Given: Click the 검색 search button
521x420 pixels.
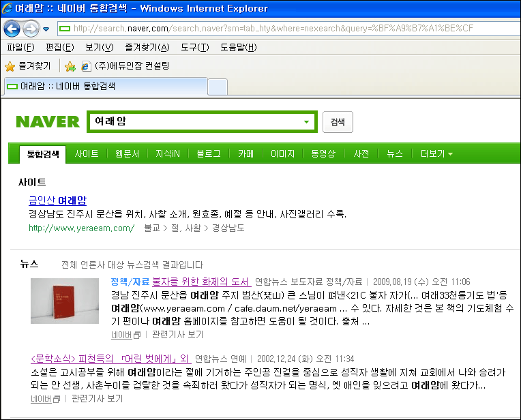Looking at the screenshot, I should point(338,122).
